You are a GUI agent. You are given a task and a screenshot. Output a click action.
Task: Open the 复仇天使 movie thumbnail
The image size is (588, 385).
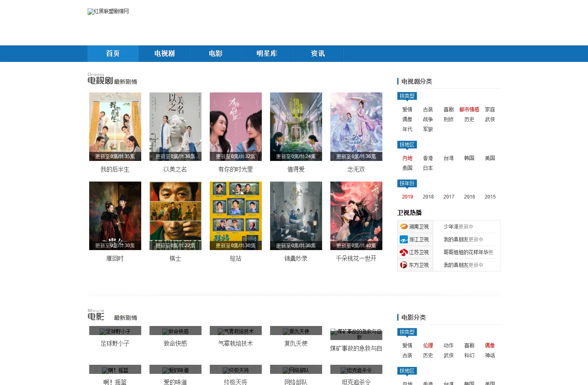click(x=296, y=331)
